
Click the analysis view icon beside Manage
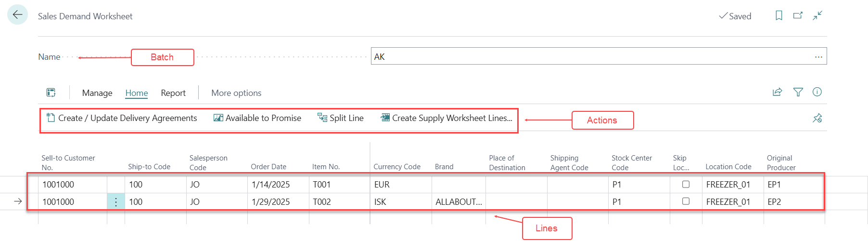click(x=51, y=93)
